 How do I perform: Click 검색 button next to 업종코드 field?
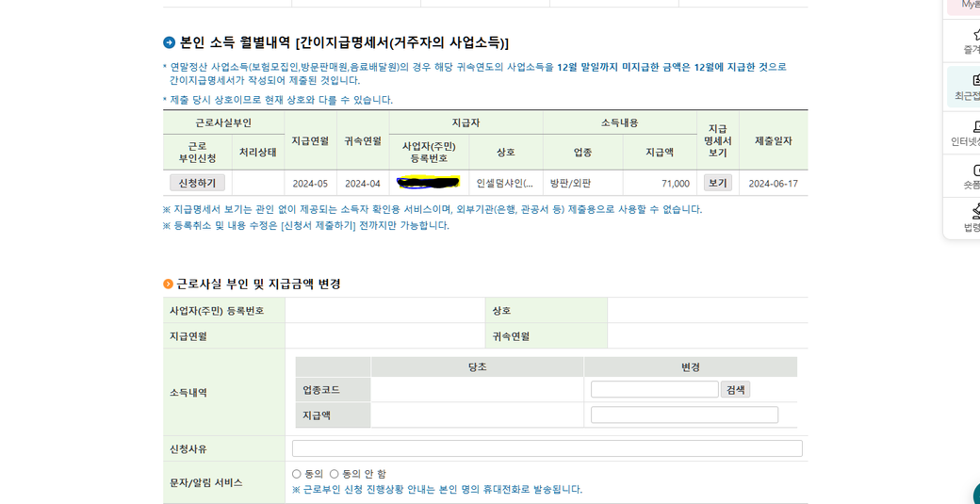735,389
